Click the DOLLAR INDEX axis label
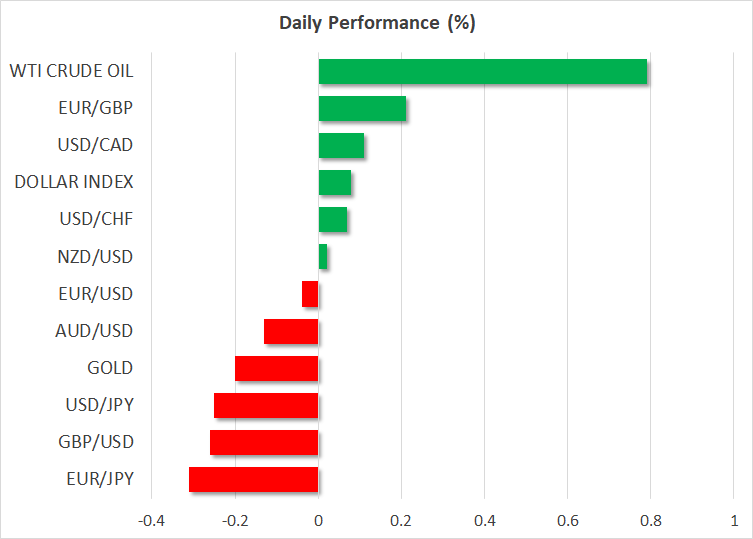The image size is (753, 539). (x=74, y=182)
